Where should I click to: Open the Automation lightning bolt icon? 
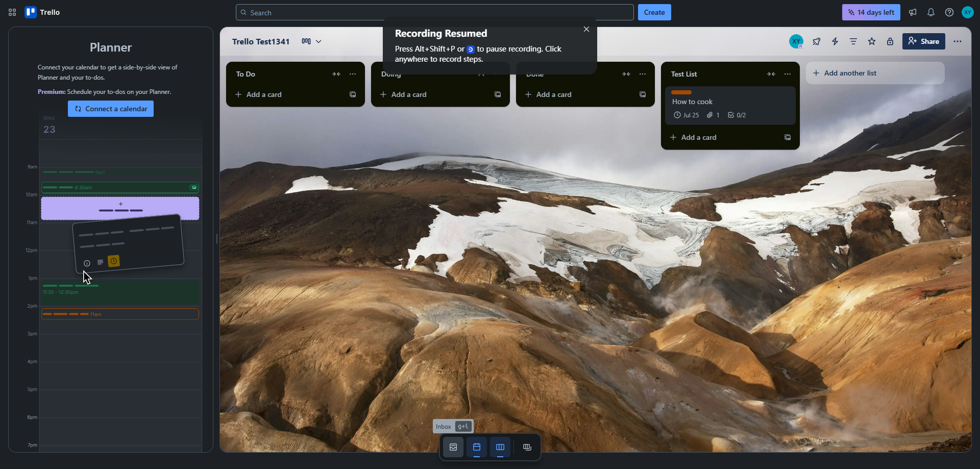835,41
